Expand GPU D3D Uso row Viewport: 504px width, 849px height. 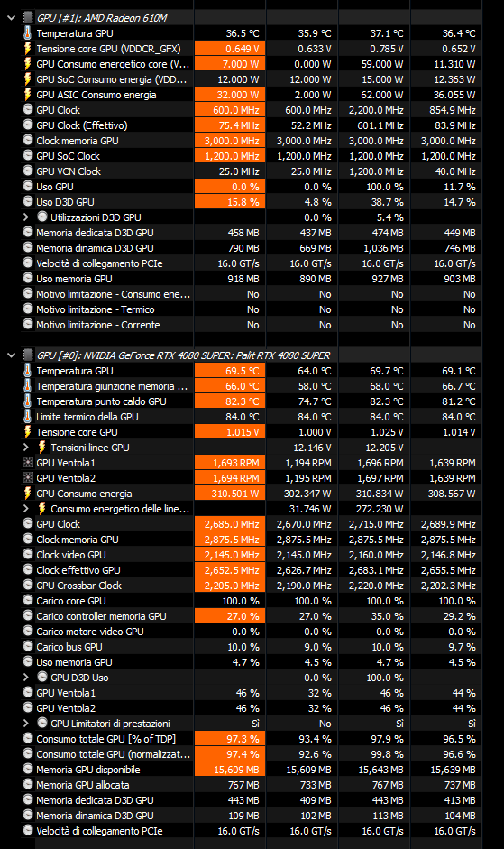25,678
